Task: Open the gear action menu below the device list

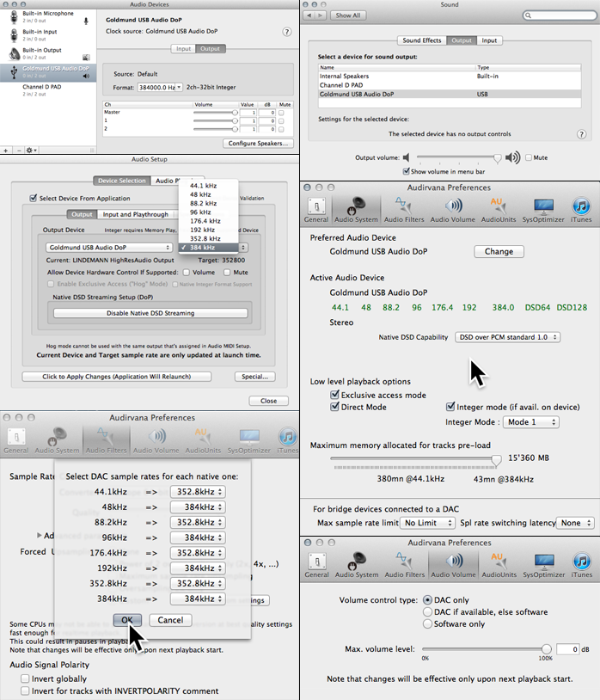Action: pos(31,150)
